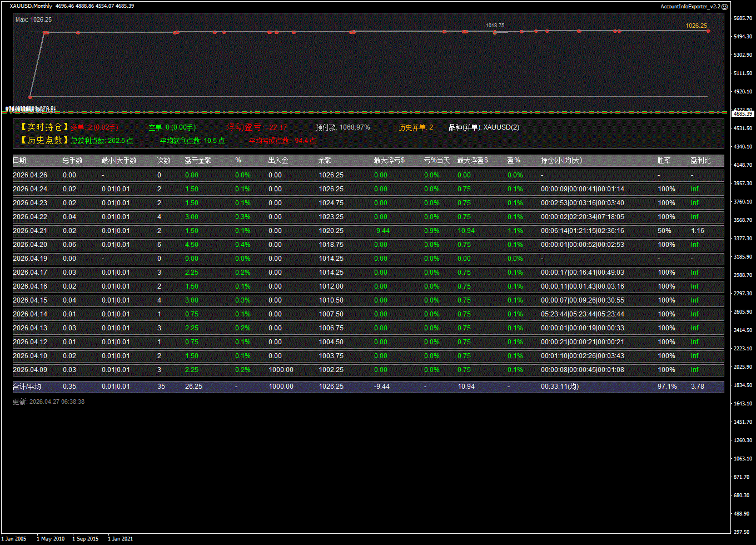The image size is (756, 545).
Task: Click the orange 1026.25 final balance label
Action: [x=696, y=26]
